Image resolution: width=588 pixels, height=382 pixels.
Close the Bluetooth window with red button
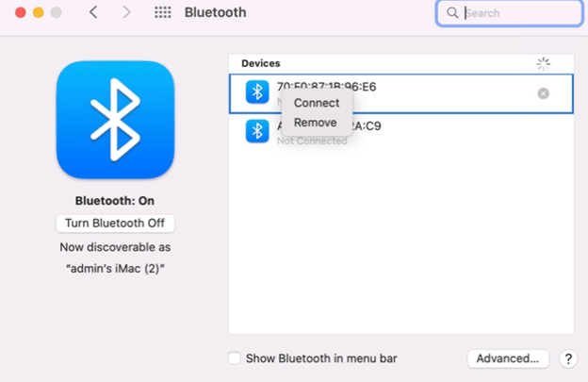pos(21,12)
